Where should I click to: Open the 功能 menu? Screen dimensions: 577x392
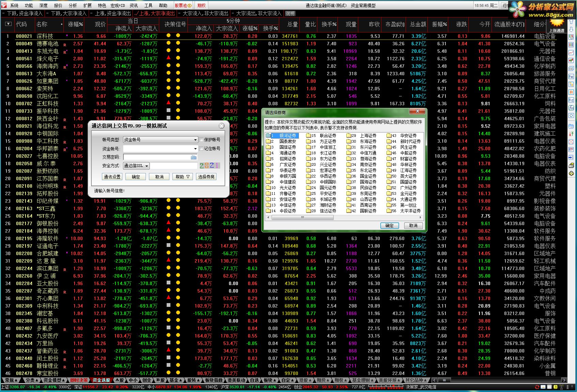point(29,5)
